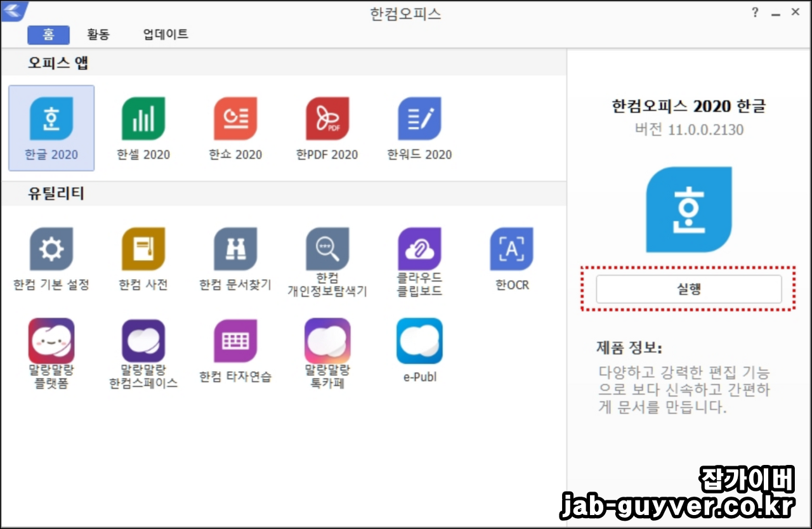Image resolution: width=812 pixels, height=529 pixels.
Task: Open the 한셀 2020 spreadsheet icon
Action: (143, 119)
